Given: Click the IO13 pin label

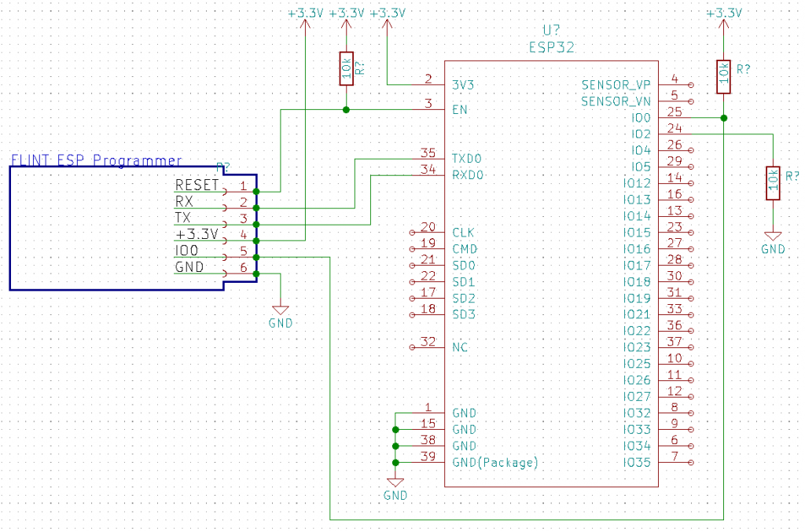Looking at the screenshot, I should (637, 200).
